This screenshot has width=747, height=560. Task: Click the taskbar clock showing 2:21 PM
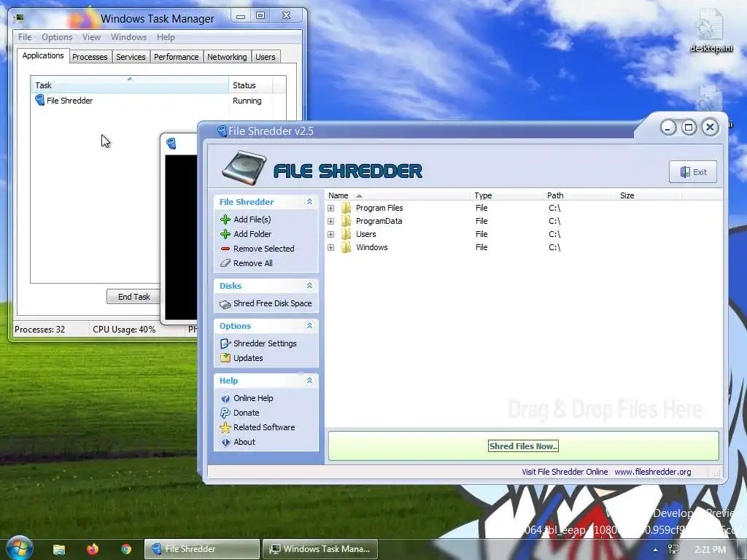click(x=710, y=550)
